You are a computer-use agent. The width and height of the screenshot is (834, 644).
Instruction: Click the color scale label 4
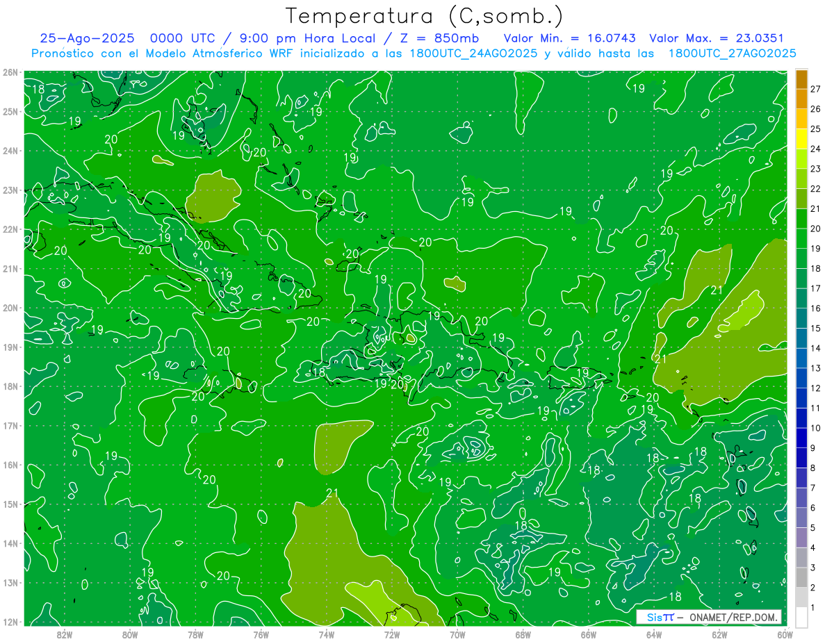coord(813,547)
